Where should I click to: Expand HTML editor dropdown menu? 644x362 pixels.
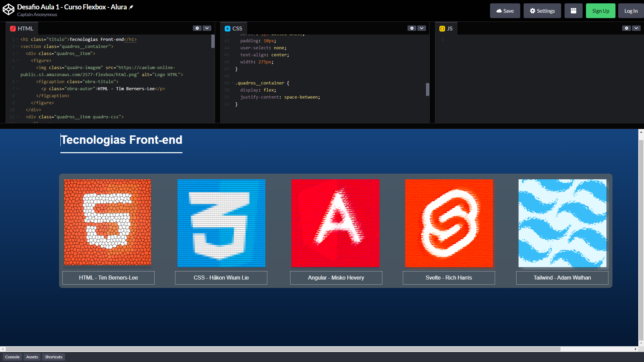[x=207, y=28]
